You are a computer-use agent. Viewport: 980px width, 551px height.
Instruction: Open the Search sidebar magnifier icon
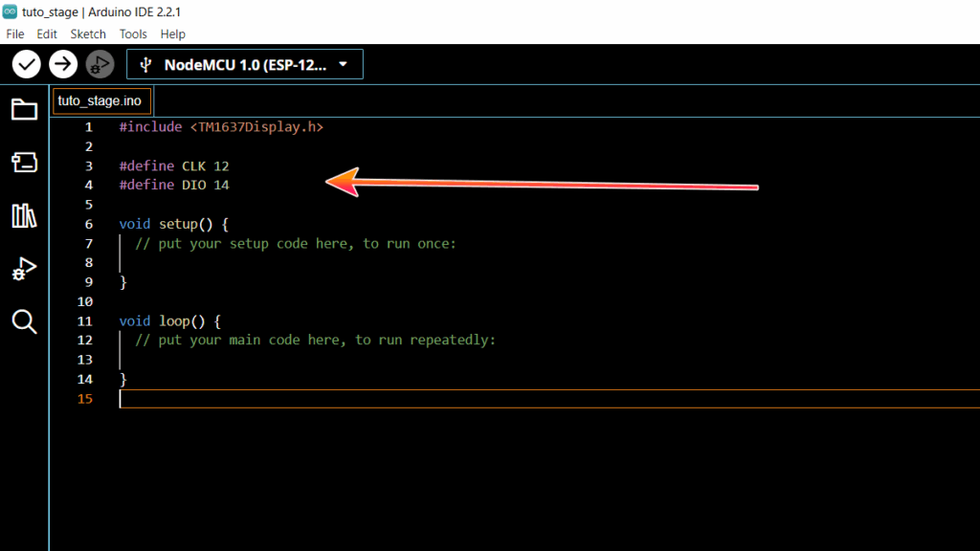[x=24, y=322]
